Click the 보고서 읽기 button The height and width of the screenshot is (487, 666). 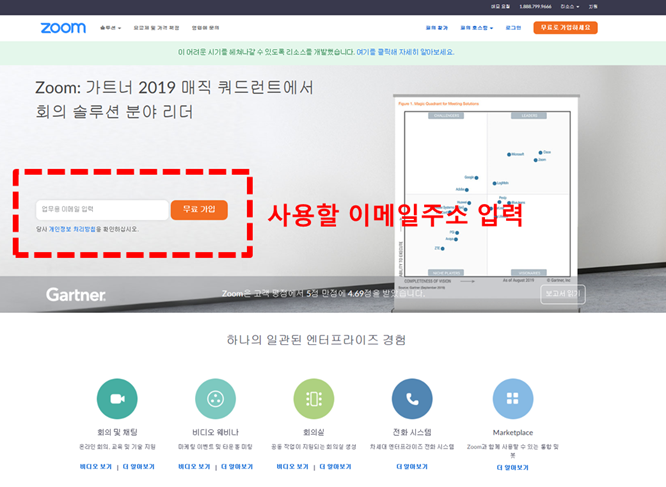coord(563,294)
